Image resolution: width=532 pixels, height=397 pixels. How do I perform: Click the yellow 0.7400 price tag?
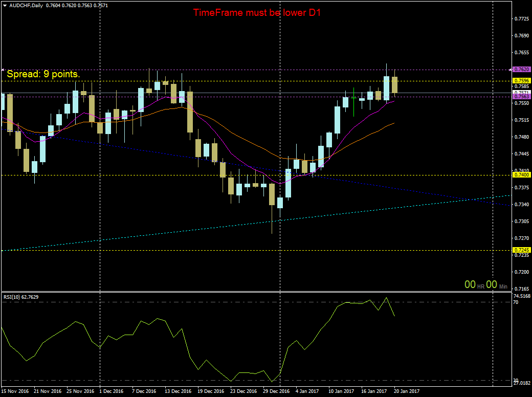(x=521, y=175)
